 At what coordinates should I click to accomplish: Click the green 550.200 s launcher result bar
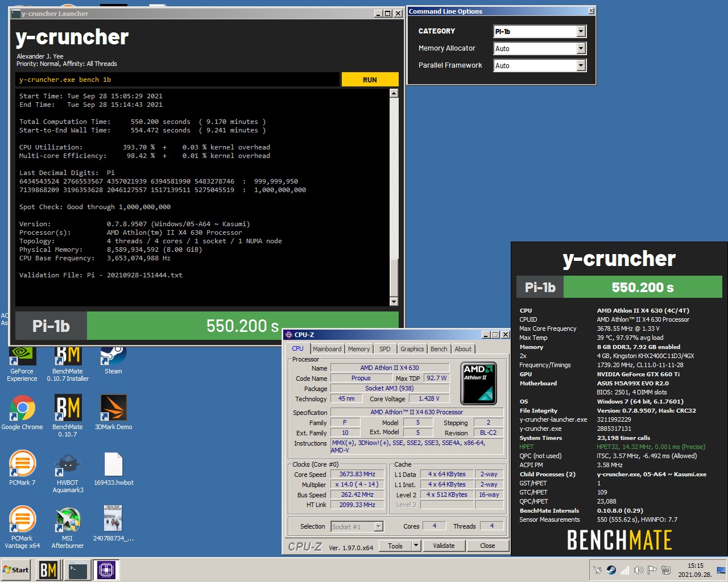coord(243,326)
